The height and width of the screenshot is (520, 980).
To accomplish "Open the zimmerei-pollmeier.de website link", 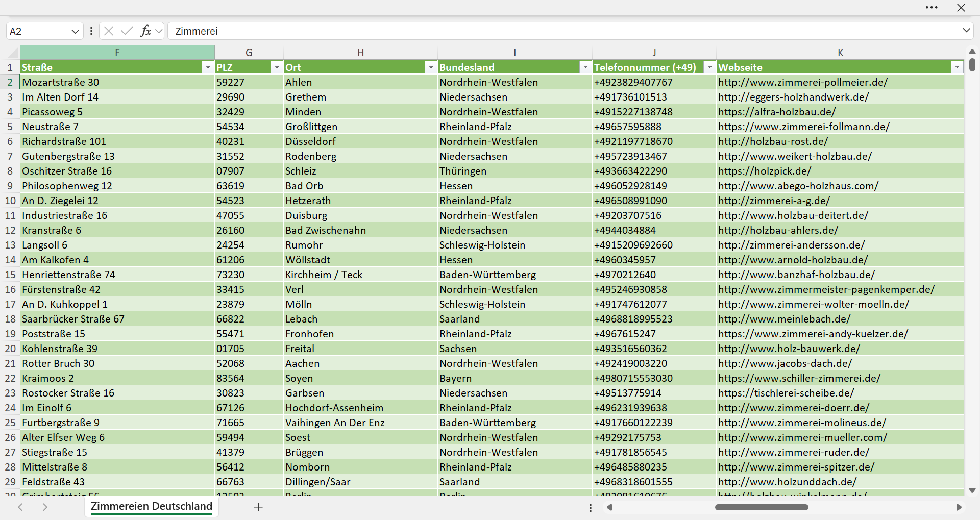I will [x=803, y=82].
